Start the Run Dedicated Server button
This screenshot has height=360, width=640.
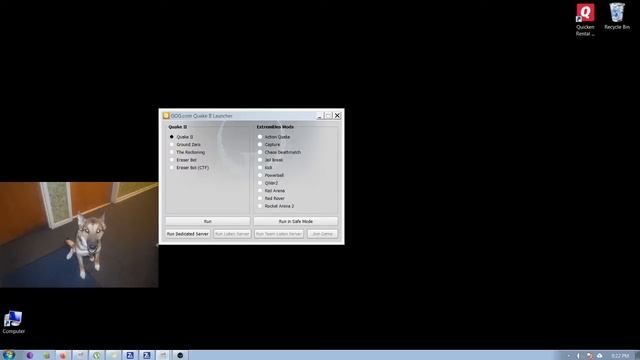188,234
